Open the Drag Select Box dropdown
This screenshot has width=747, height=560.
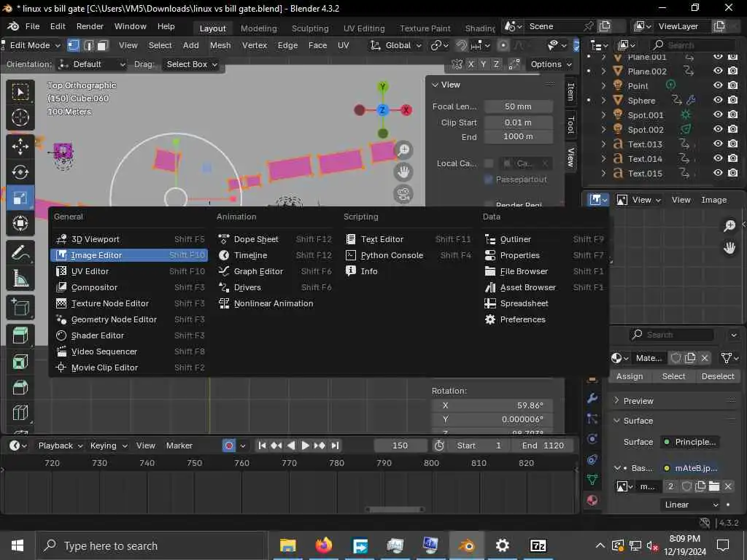coord(192,64)
